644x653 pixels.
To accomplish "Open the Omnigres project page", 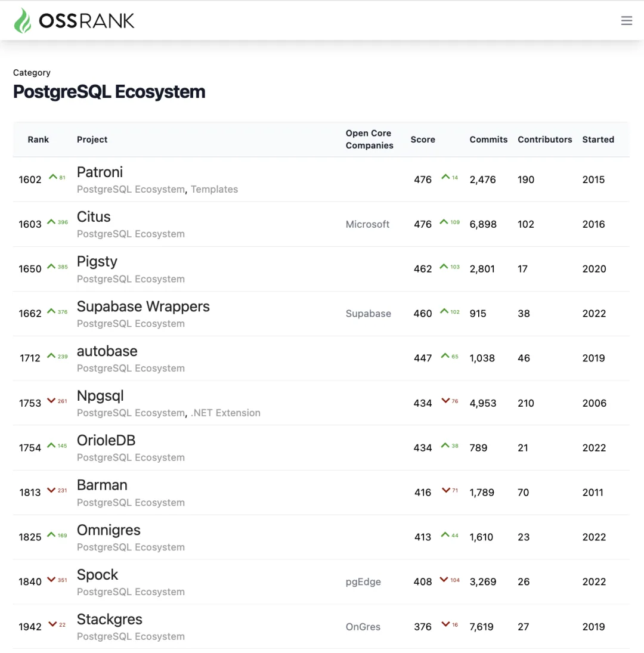I will [x=109, y=530].
